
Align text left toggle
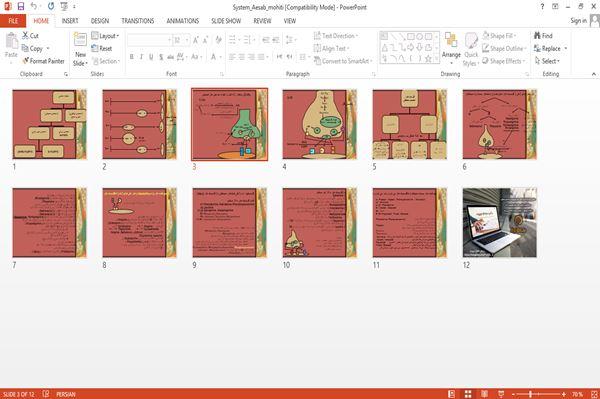coord(232,57)
